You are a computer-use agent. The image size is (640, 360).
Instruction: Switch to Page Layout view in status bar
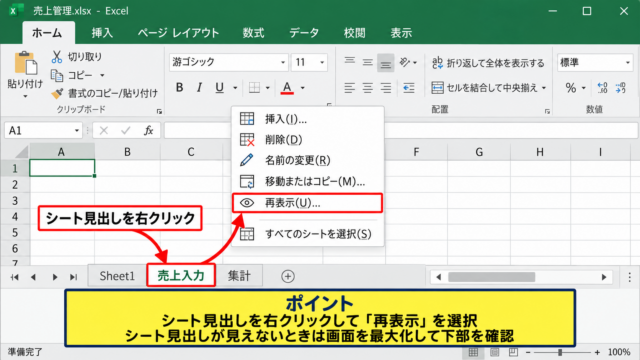494,352
